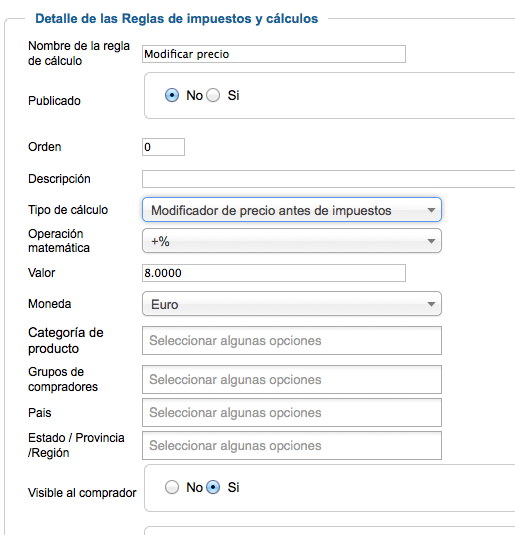Open the Estado / Provincia /Región selector

pos(292,446)
